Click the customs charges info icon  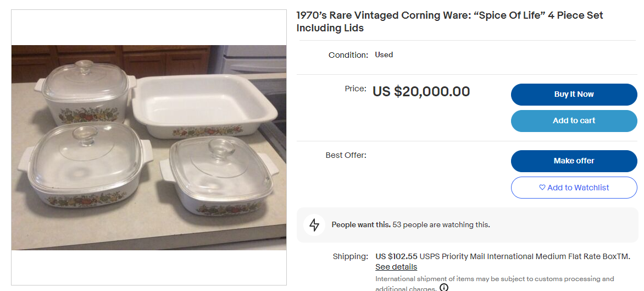click(x=444, y=287)
